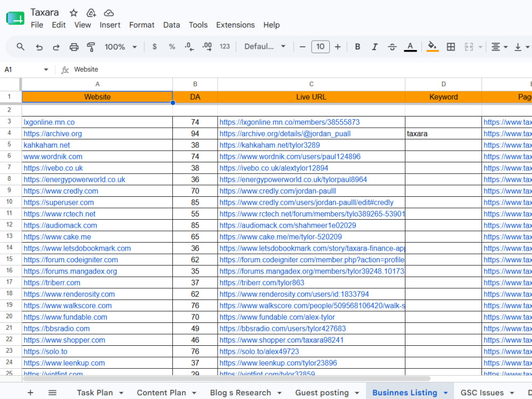Toggle bold formatting
The width and height of the screenshot is (532, 399).
[x=358, y=47]
